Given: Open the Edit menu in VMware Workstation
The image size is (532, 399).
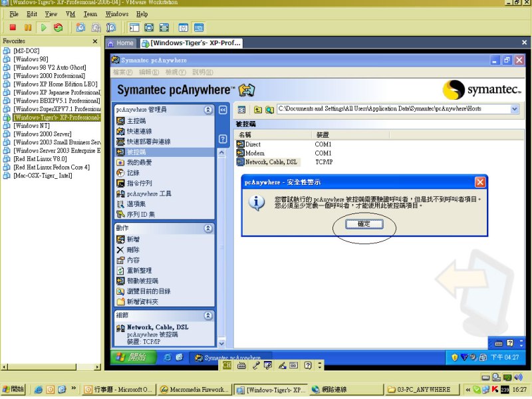Looking at the screenshot, I should point(32,14).
